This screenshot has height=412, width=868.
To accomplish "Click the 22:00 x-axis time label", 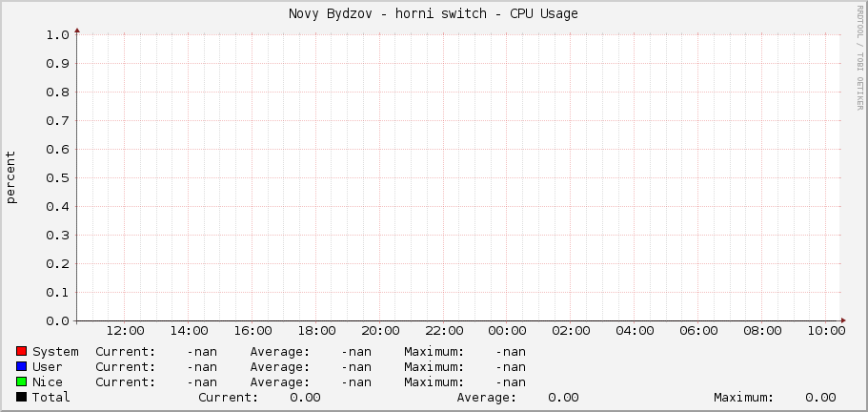I will [443, 331].
